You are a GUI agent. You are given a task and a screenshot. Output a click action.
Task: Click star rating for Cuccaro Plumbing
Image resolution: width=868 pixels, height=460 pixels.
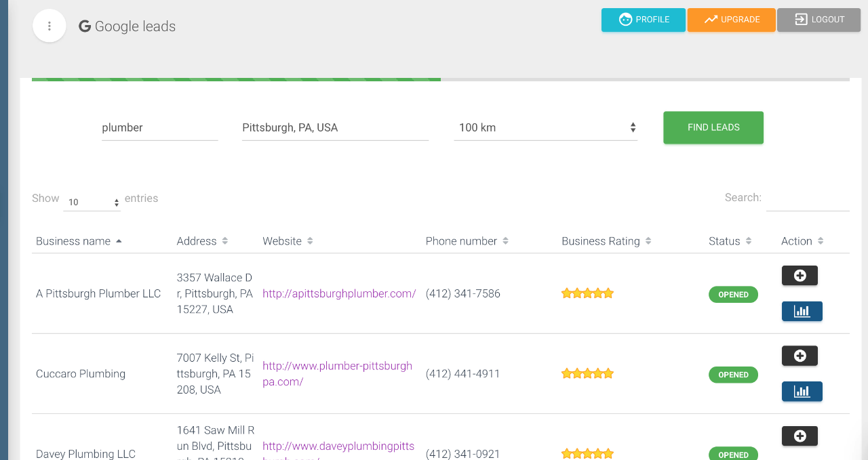[x=587, y=373]
